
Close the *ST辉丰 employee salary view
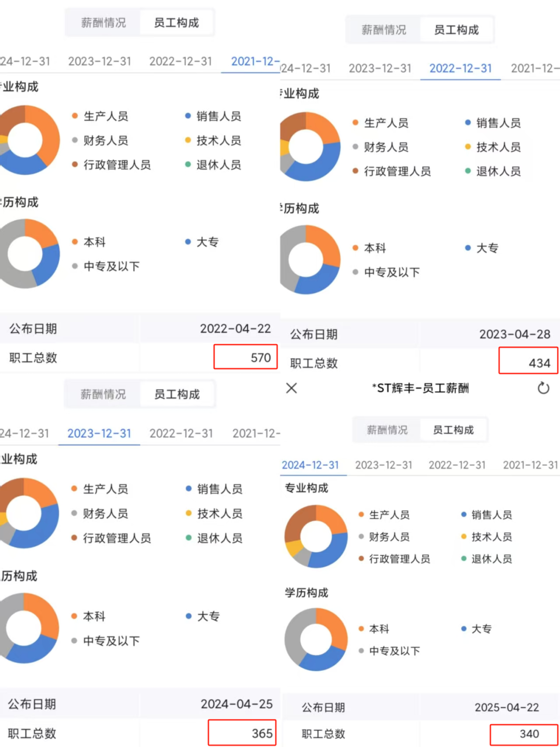point(291,388)
